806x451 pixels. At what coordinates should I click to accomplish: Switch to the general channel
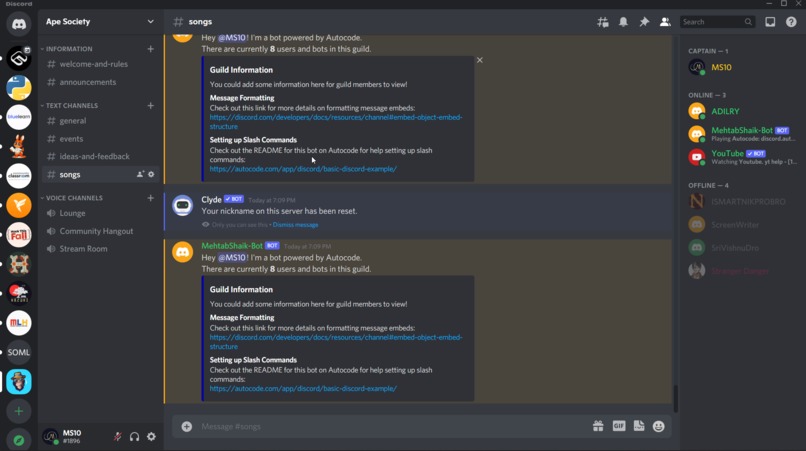coord(100,121)
